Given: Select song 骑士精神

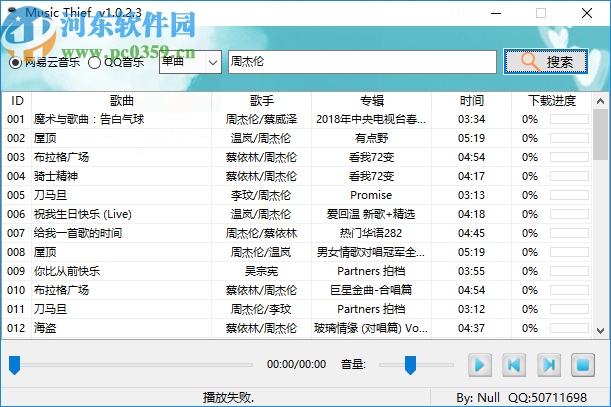Looking at the screenshot, I should click(x=56, y=176).
